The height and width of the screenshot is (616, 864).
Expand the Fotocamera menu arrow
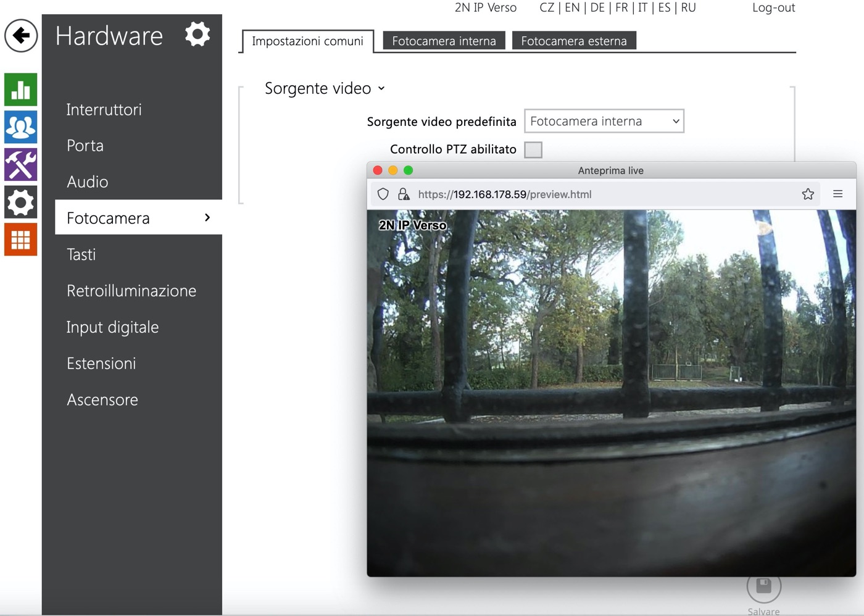[x=207, y=218]
